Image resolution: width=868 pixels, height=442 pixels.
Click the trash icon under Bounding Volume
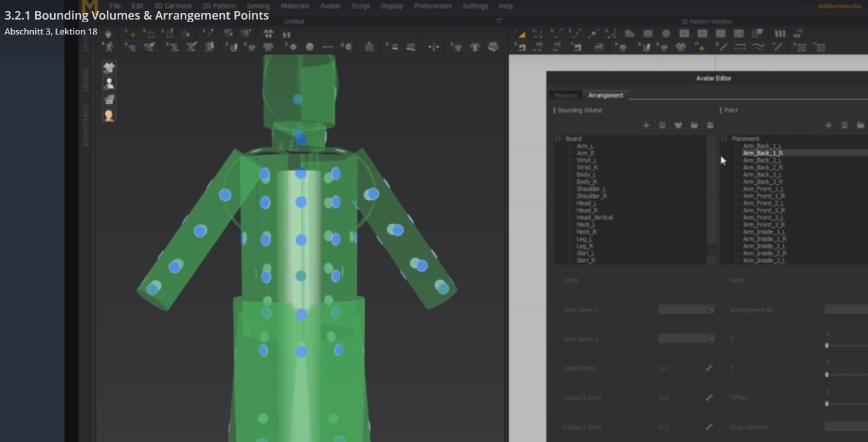[x=662, y=125]
